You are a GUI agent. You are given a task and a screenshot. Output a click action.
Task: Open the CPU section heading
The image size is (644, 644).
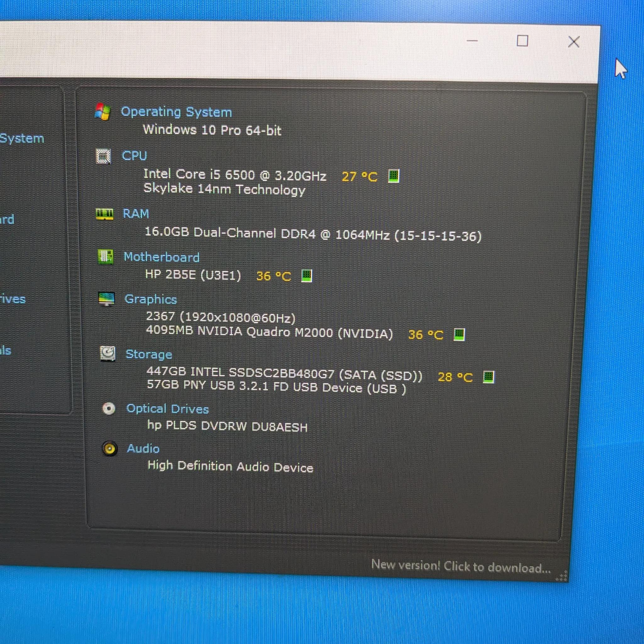click(x=134, y=156)
